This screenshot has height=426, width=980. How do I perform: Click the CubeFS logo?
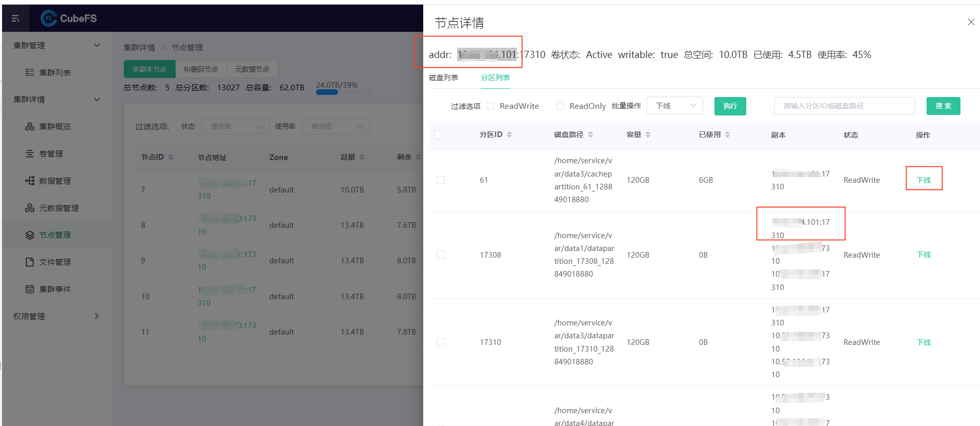(x=69, y=18)
